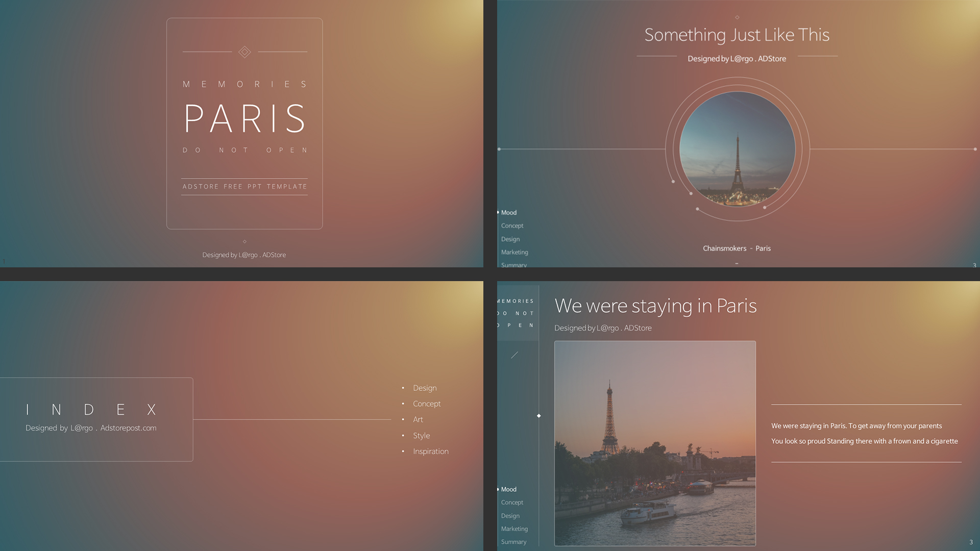This screenshot has width=980, height=551.
Task: Click the diamond ornament above MEMORIES
Action: click(244, 52)
